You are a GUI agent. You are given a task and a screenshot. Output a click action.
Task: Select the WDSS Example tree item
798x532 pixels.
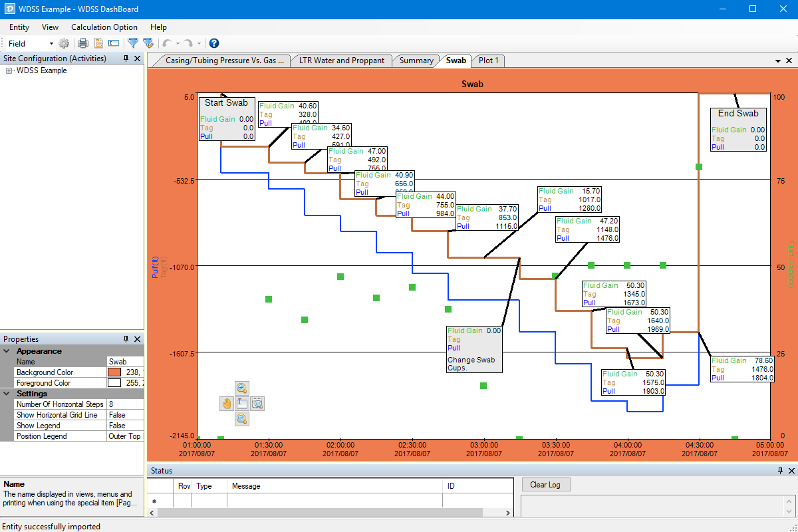41,70
